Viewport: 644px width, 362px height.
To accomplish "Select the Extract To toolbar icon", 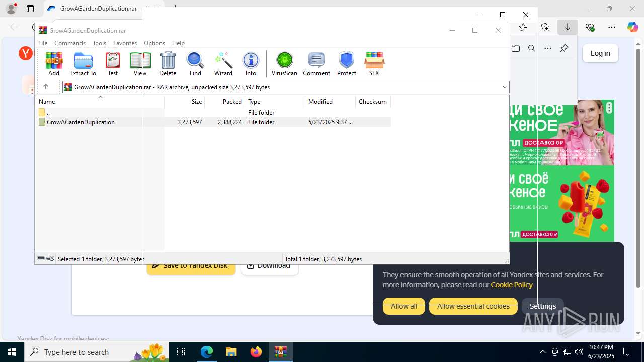I will click(83, 64).
